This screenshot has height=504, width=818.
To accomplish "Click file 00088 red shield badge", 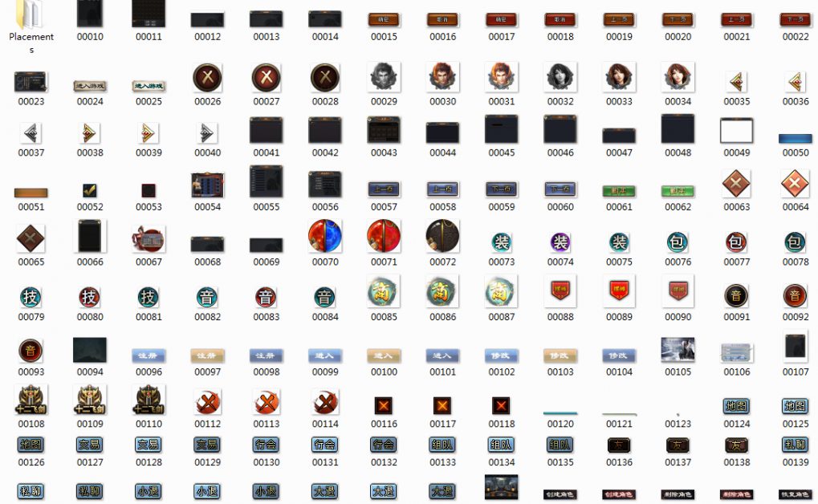I will 560,291.
